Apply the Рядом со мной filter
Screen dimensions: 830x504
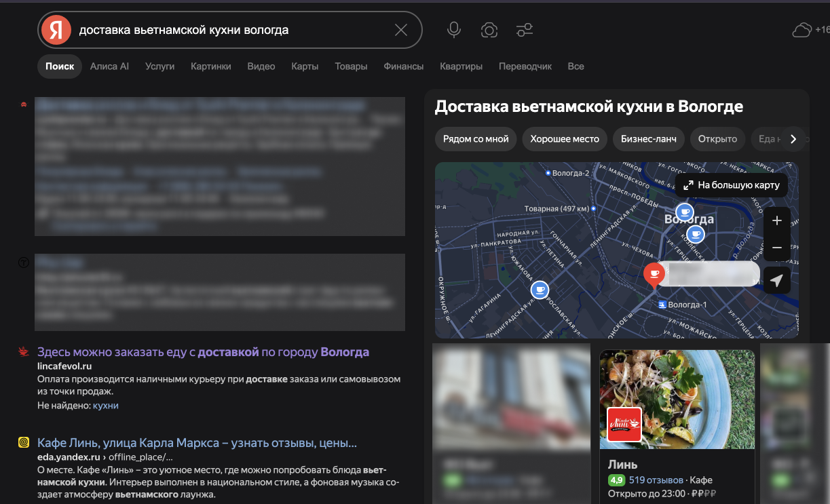[476, 139]
